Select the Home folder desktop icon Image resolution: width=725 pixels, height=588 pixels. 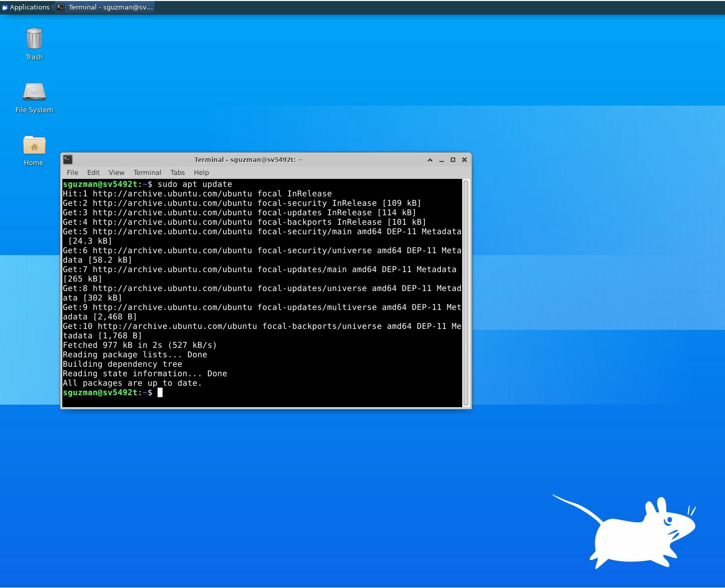tap(34, 146)
